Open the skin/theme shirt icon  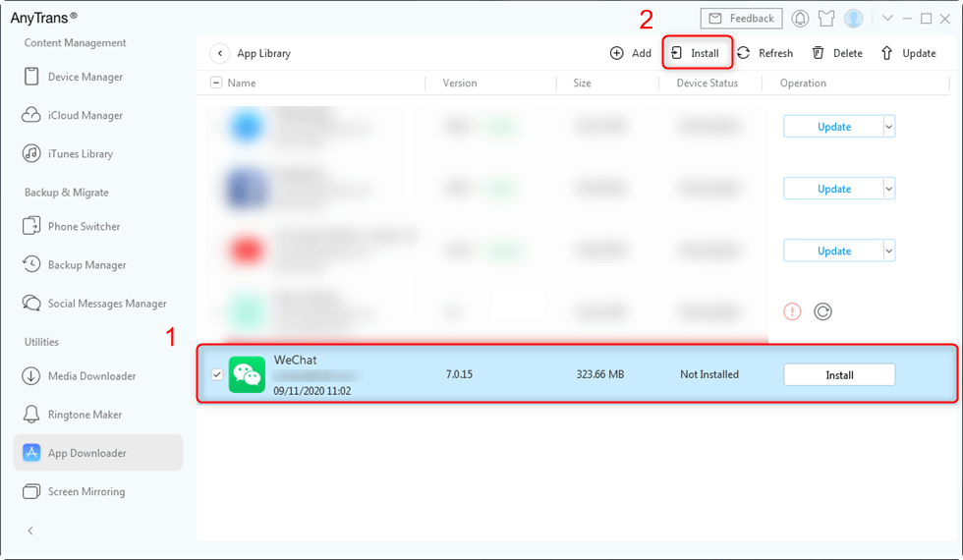tap(826, 19)
